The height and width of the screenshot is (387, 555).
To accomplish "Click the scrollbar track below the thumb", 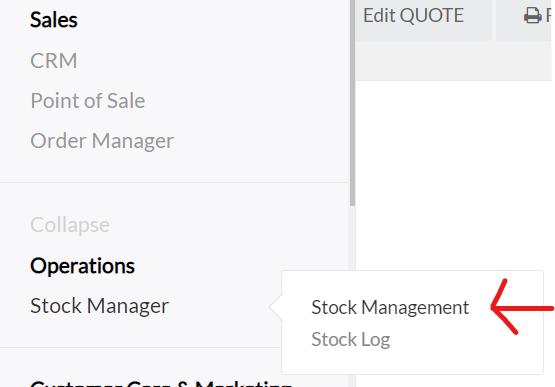I will (352, 237).
